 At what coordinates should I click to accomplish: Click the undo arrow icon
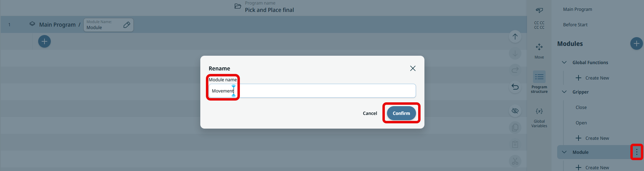[x=515, y=87]
